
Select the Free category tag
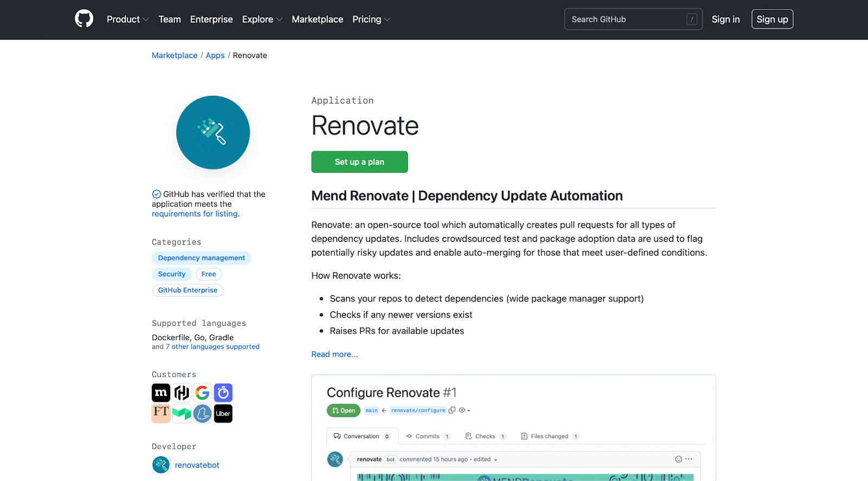pos(209,274)
